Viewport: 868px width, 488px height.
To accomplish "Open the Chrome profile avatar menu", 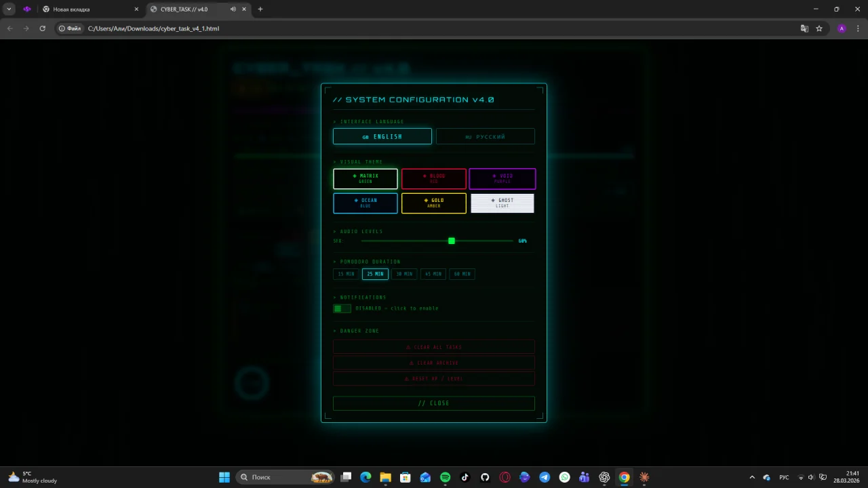I will 842,28.
